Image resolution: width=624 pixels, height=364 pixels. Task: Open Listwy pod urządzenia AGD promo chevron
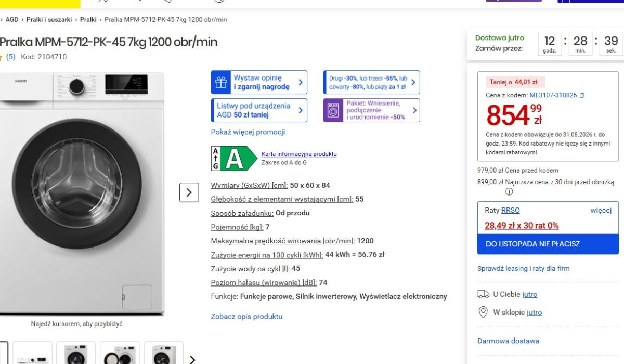(x=301, y=110)
